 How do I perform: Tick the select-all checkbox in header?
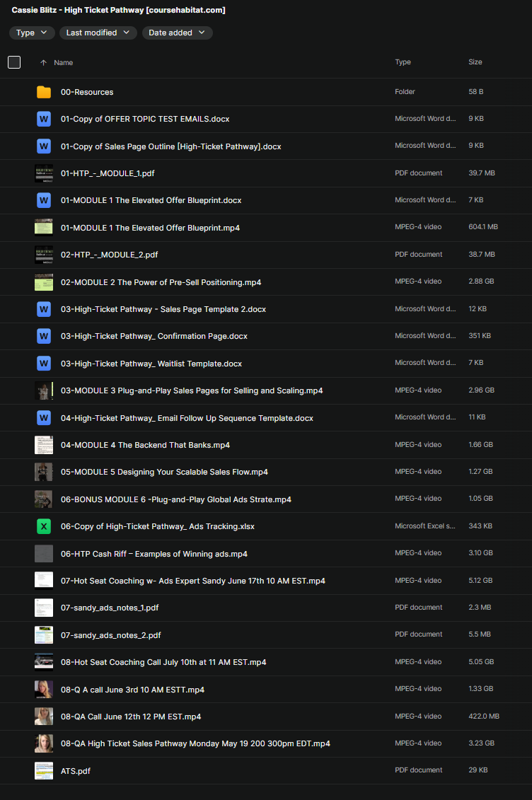click(14, 62)
